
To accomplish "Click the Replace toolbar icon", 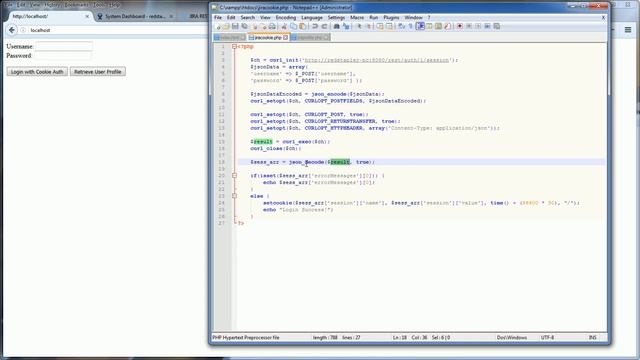I will tap(346, 27).
